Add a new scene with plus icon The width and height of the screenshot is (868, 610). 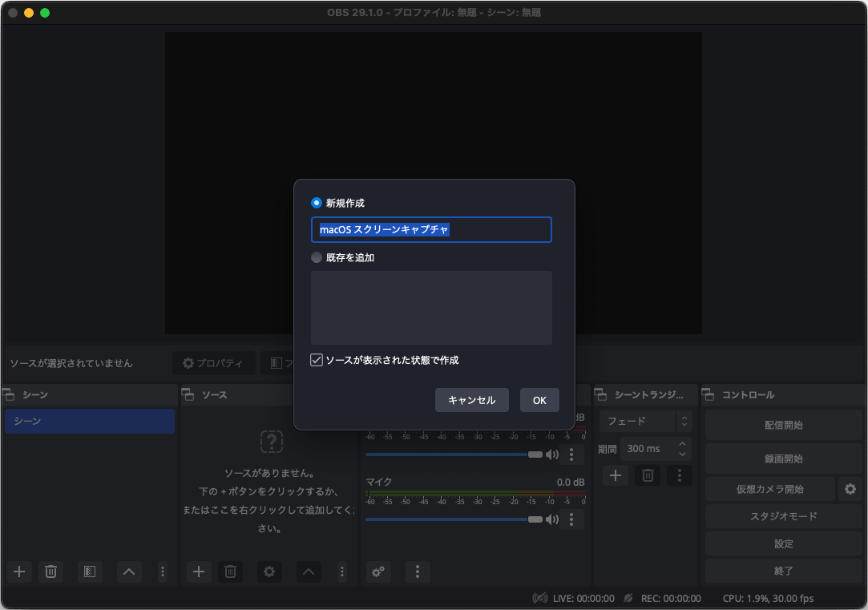tap(19, 572)
